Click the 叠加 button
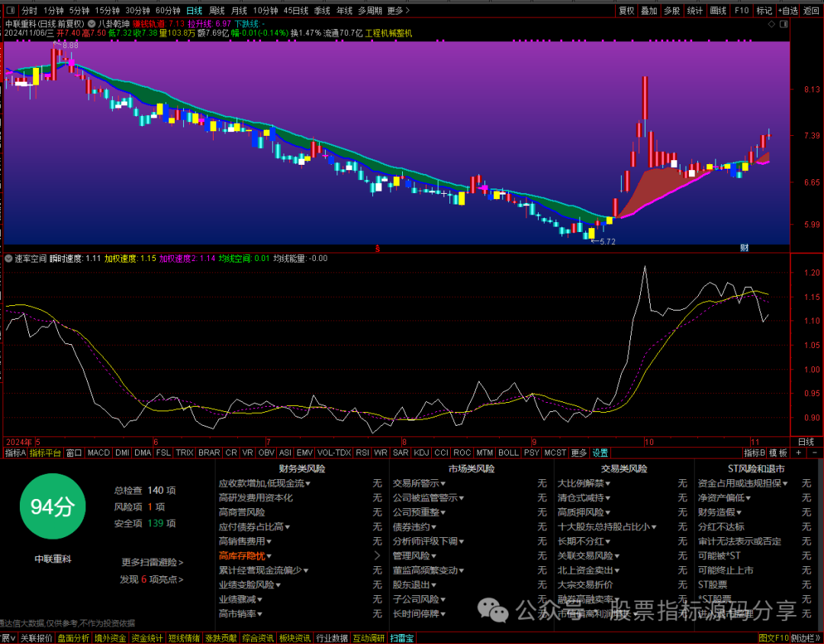The width and height of the screenshot is (824, 644). tap(649, 11)
